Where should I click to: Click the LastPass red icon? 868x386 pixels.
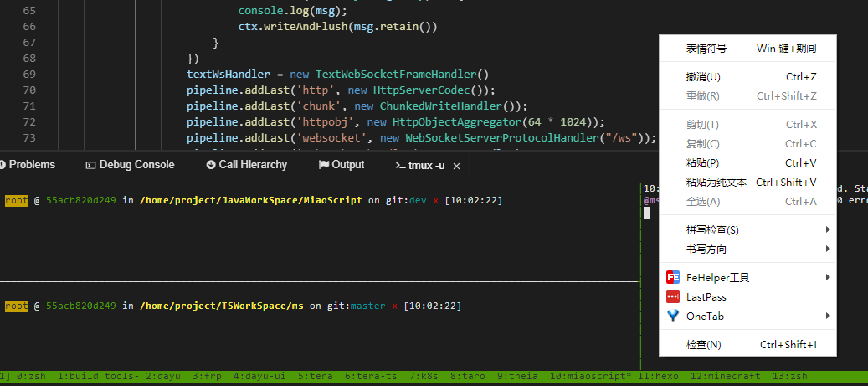[x=673, y=297]
